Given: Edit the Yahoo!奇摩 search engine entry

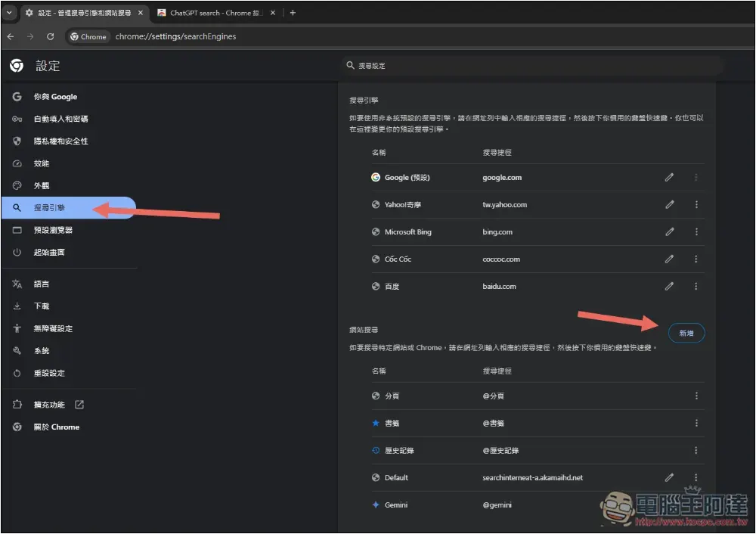Looking at the screenshot, I should coord(669,204).
